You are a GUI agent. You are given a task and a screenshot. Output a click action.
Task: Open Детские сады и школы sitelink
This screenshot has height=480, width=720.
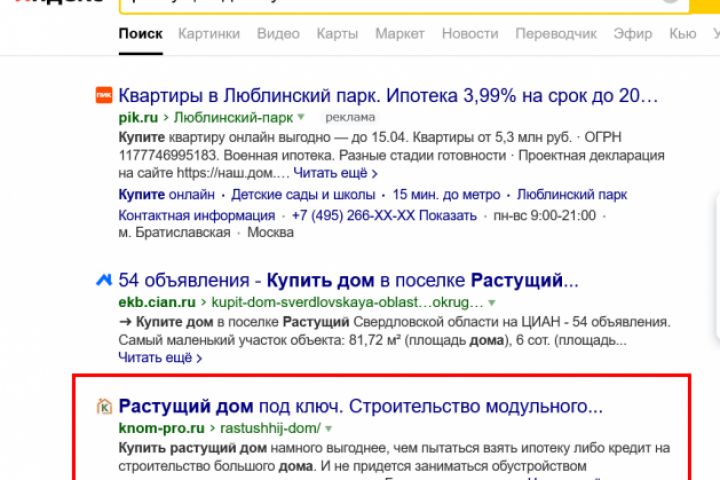(303, 194)
